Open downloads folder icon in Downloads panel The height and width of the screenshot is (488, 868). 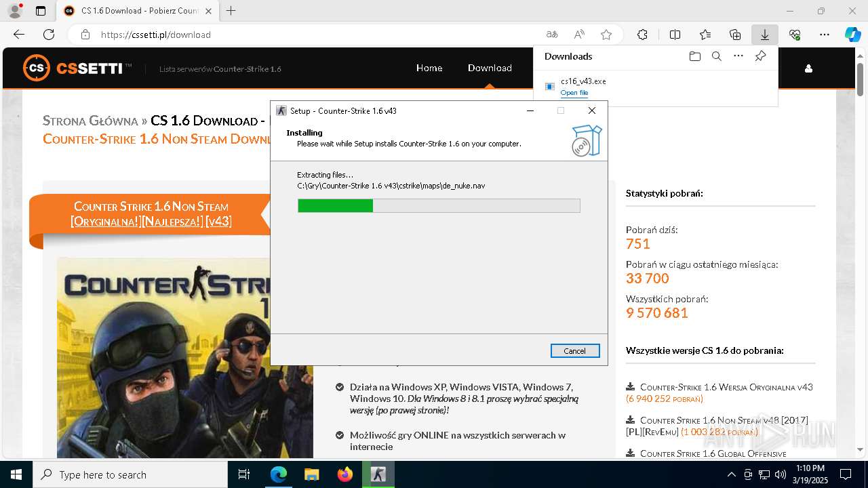(695, 56)
